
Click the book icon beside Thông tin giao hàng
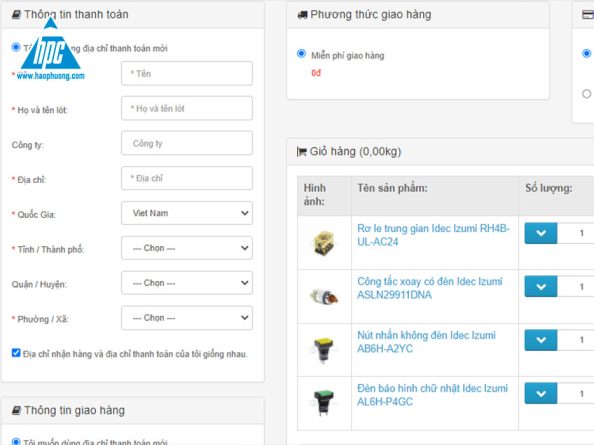16,410
